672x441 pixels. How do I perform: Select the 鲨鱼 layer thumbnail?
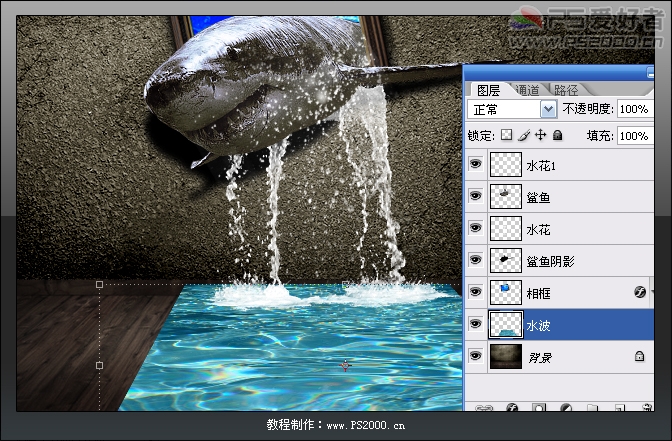(x=506, y=196)
